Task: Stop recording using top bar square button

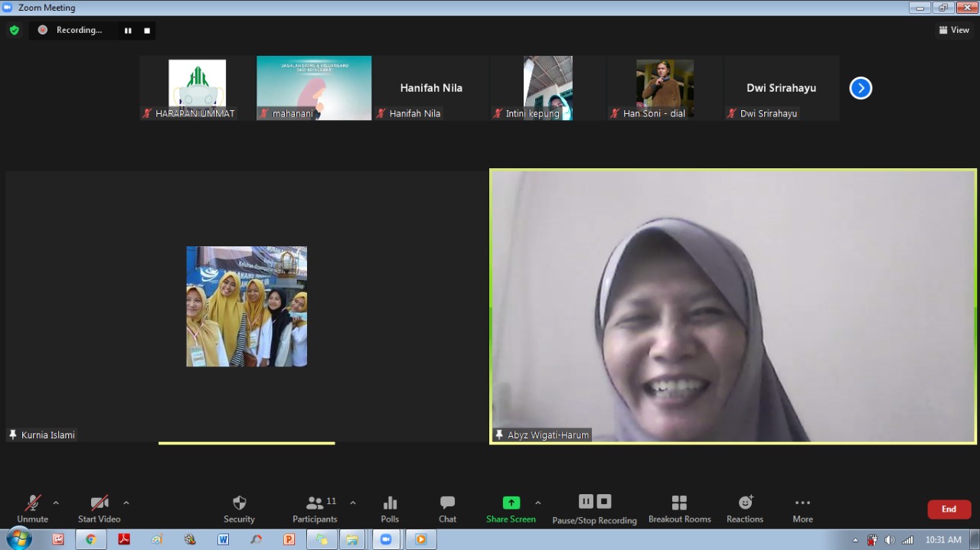Action: click(147, 31)
